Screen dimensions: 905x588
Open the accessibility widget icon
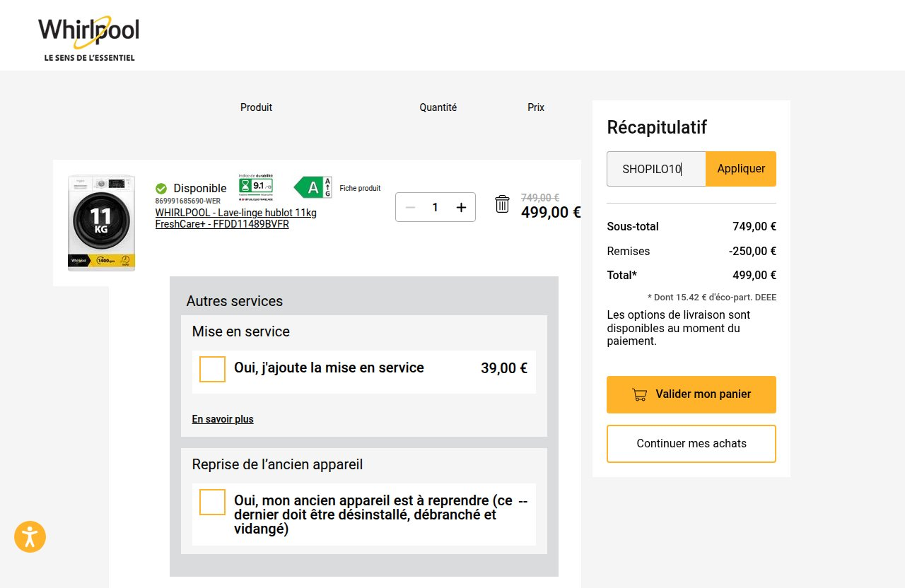coord(30,537)
